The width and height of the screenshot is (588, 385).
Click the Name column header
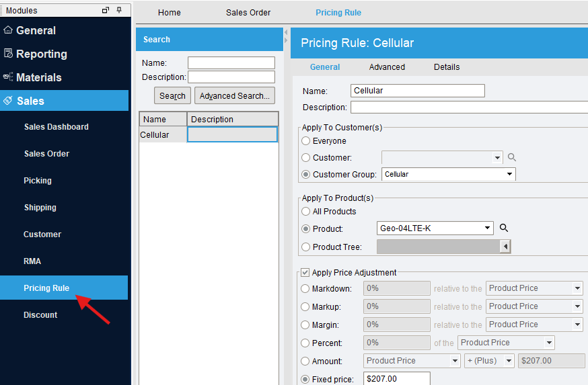pyautogui.click(x=163, y=119)
